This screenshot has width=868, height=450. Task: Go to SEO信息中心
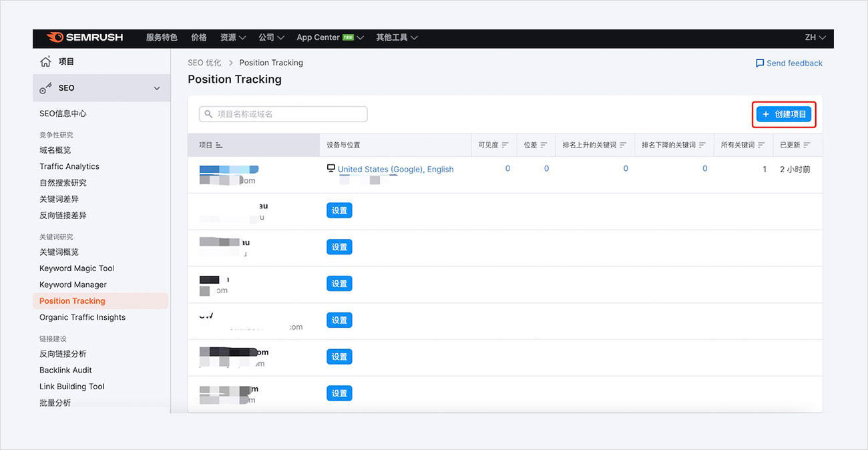pyautogui.click(x=63, y=114)
